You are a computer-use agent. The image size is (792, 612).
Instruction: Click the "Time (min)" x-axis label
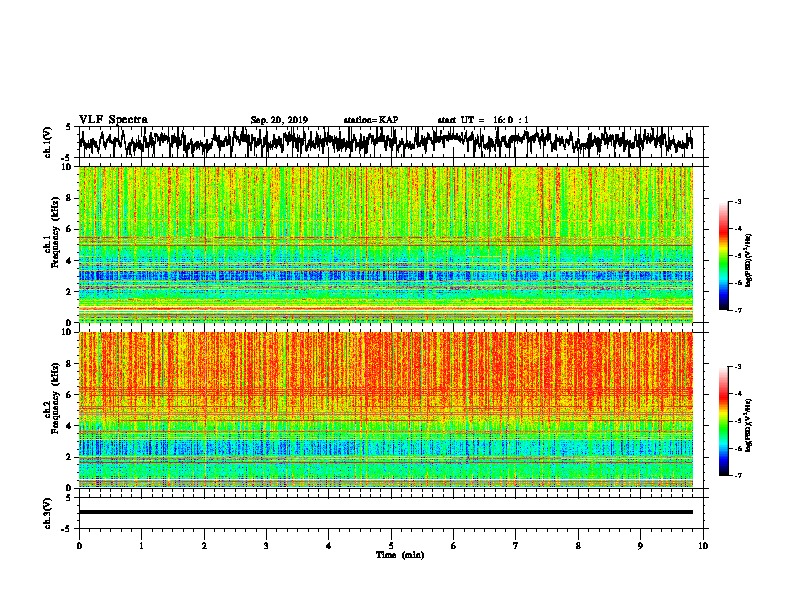pos(400,555)
